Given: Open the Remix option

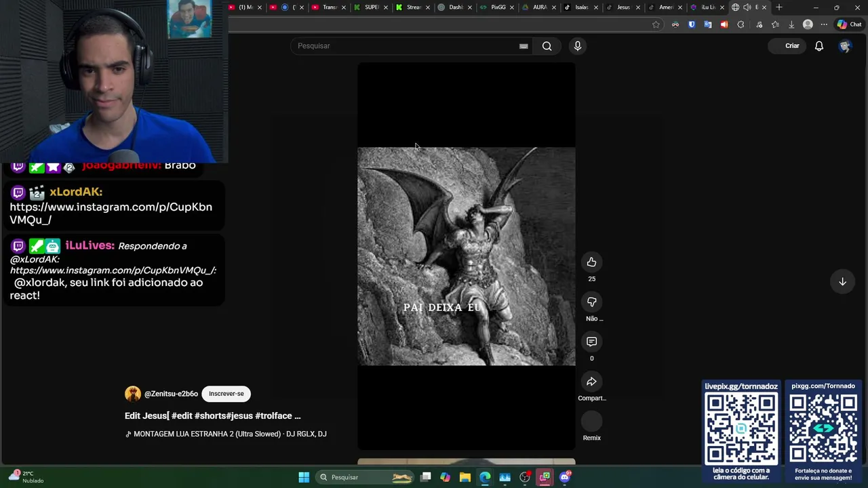Looking at the screenshot, I should 591,422.
